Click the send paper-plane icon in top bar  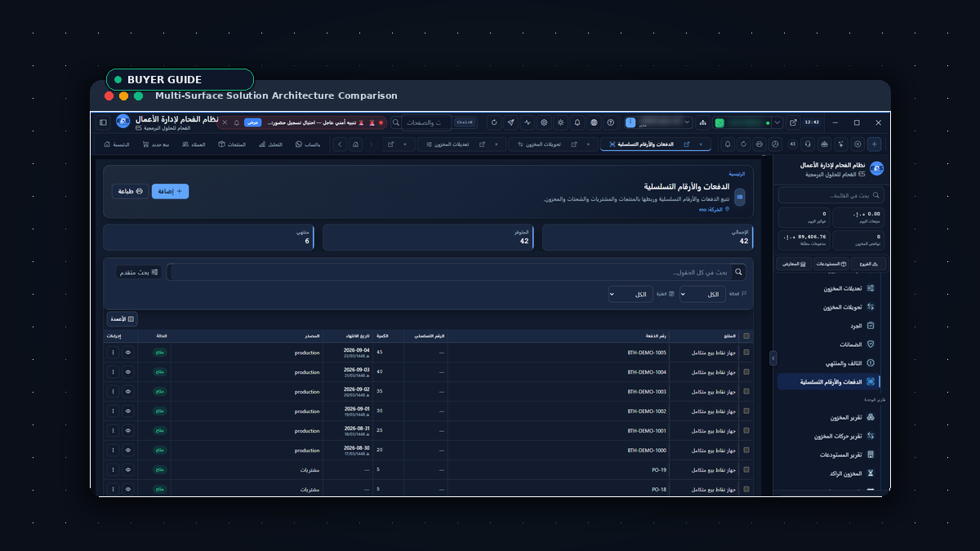[510, 122]
